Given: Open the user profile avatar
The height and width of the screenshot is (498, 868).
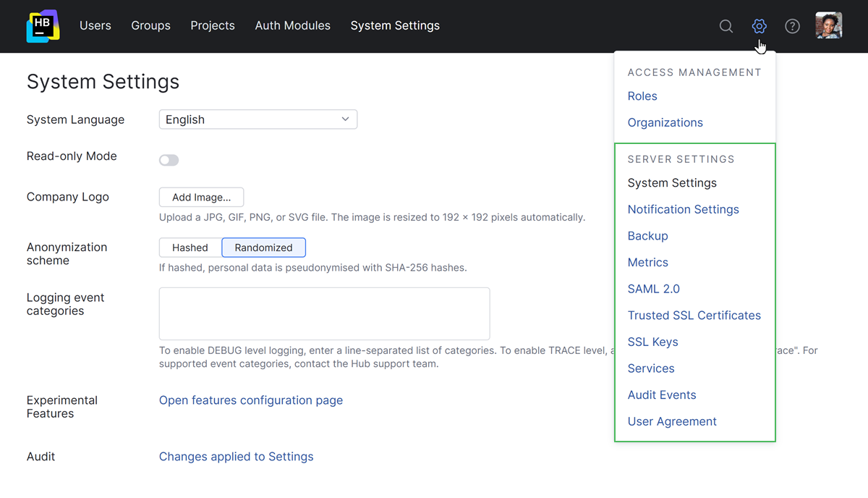Looking at the screenshot, I should click(x=828, y=26).
